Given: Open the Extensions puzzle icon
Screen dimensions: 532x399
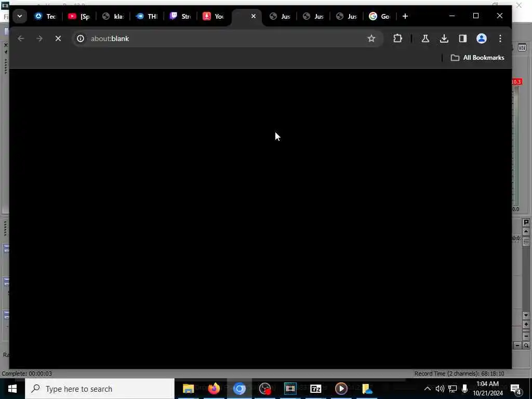Looking at the screenshot, I should [x=397, y=38].
